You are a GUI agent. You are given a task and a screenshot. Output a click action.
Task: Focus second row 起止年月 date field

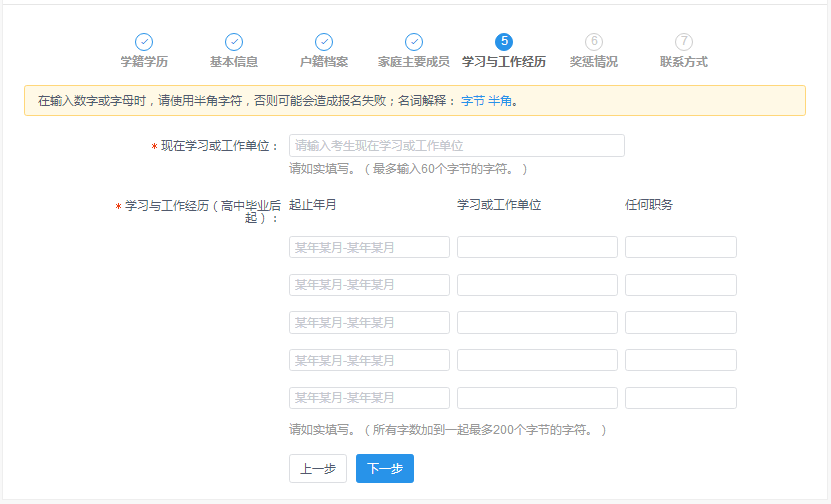(369, 285)
